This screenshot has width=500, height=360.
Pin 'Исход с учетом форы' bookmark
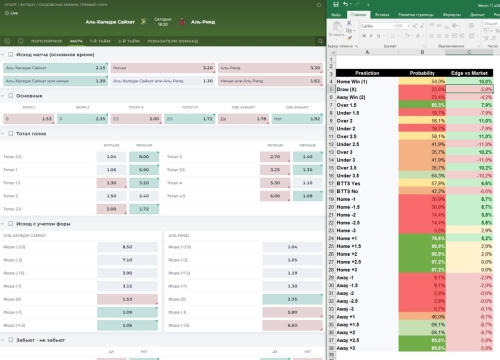pos(10,224)
